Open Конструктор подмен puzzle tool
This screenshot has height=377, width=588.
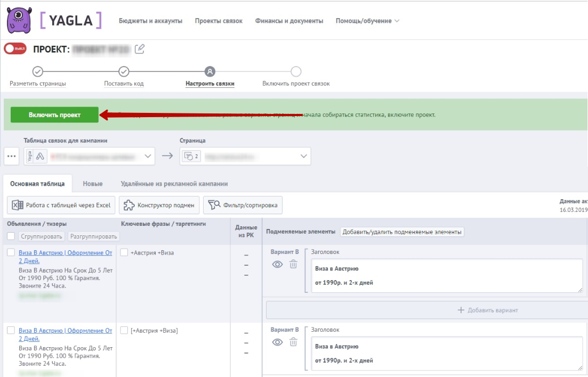(x=159, y=205)
